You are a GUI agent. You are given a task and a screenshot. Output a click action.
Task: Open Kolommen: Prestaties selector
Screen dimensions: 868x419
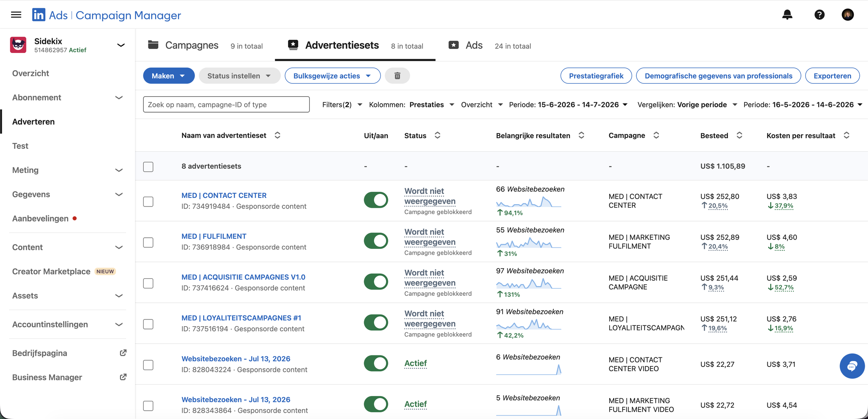(412, 105)
